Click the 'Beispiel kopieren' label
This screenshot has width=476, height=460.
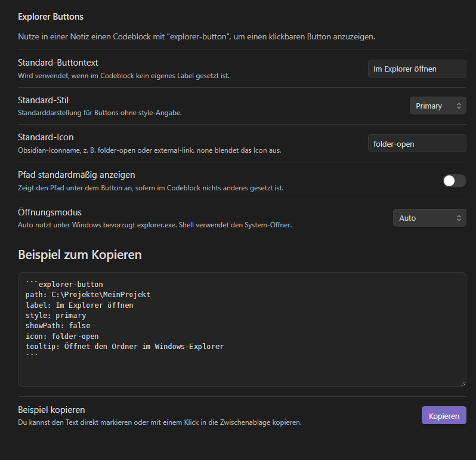pos(51,410)
